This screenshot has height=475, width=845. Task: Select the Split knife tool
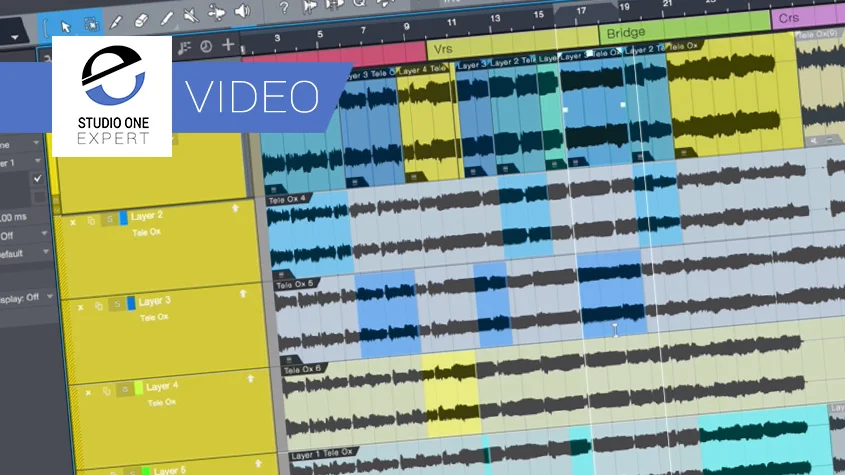(116, 22)
